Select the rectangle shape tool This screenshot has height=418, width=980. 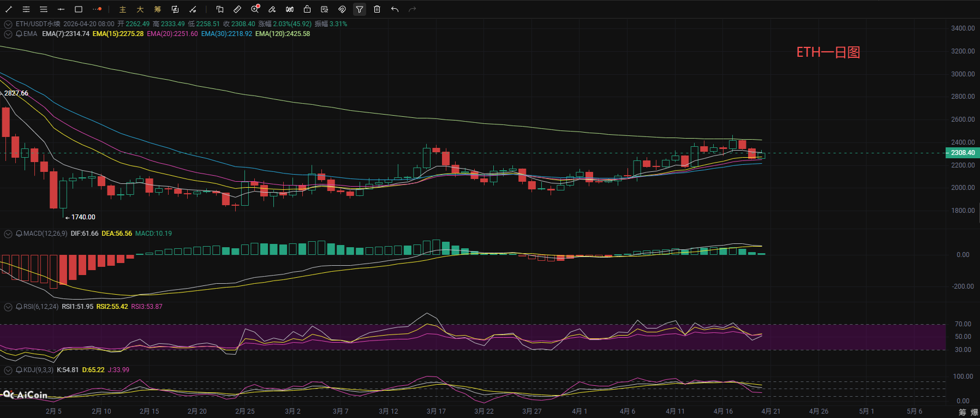(79, 9)
